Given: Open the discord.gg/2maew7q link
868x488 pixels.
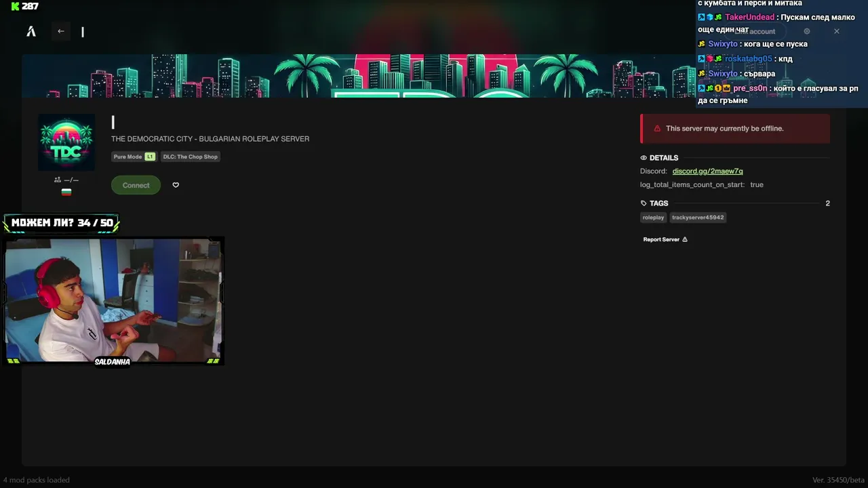Looking at the screenshot, I should [707, 171].
